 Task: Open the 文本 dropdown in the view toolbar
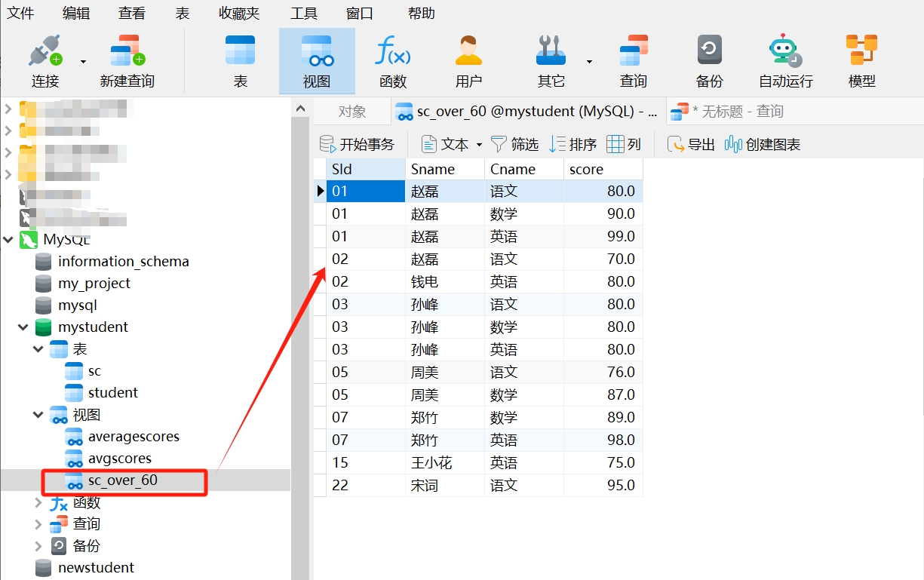(478, 145)
